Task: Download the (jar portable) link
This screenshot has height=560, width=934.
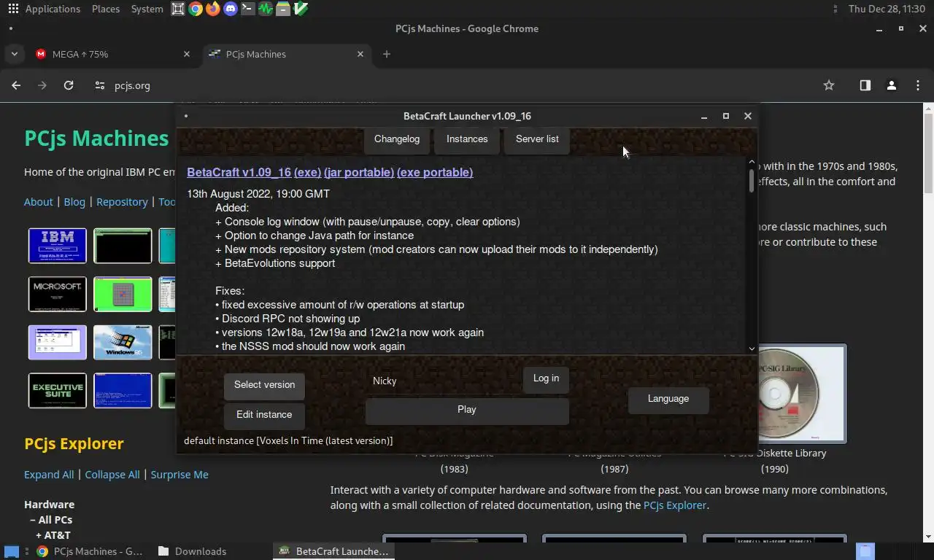Action: coord(359,172)
